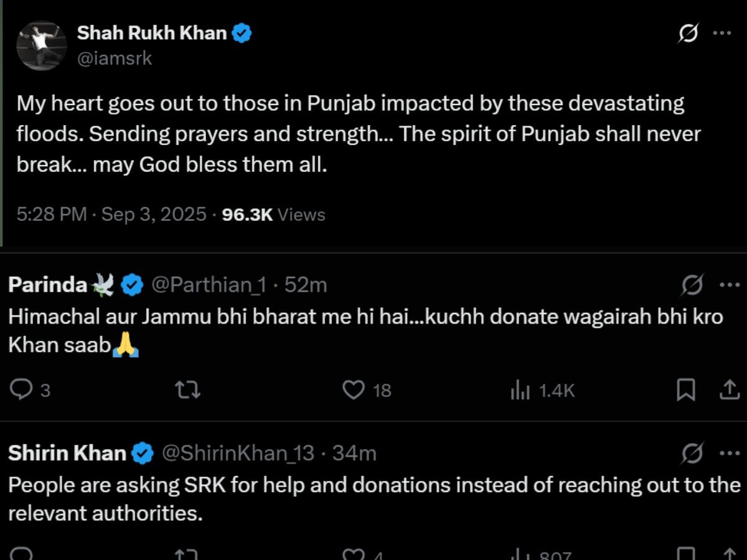747x560 pixels.
Task: Open the @ShirinKhan_13 profile handle
Action: click(x=238, y=454)
